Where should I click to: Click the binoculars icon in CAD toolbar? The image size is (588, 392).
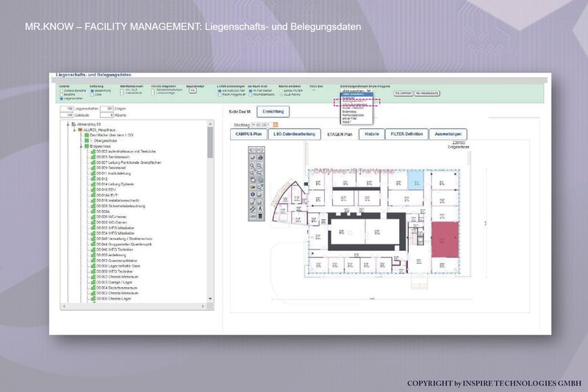(x=253, y=216)
